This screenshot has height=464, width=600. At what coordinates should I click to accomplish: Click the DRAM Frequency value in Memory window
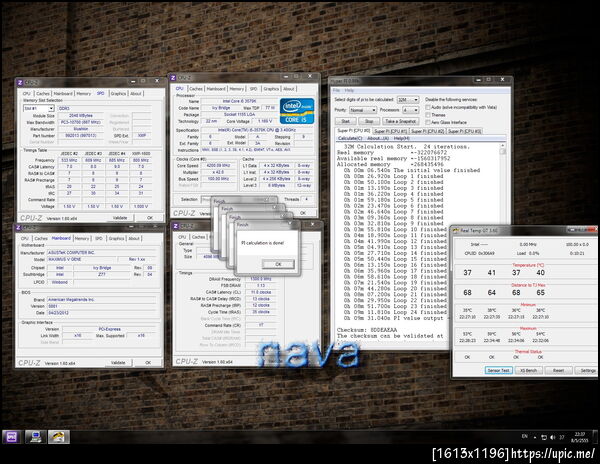coord(261,279)
